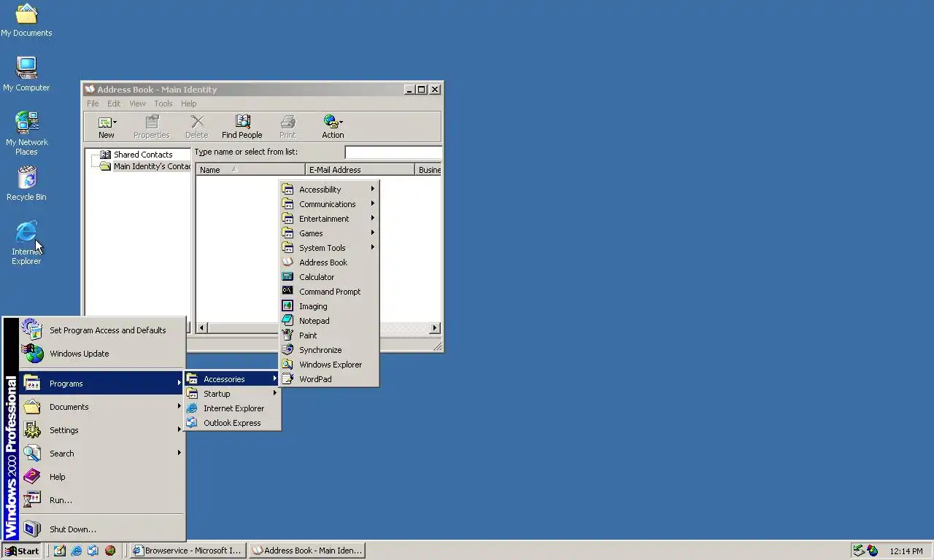This screenshot has height=560, width=934.
Task: Open the Help menu in Address Book
Action: point(188,104)
